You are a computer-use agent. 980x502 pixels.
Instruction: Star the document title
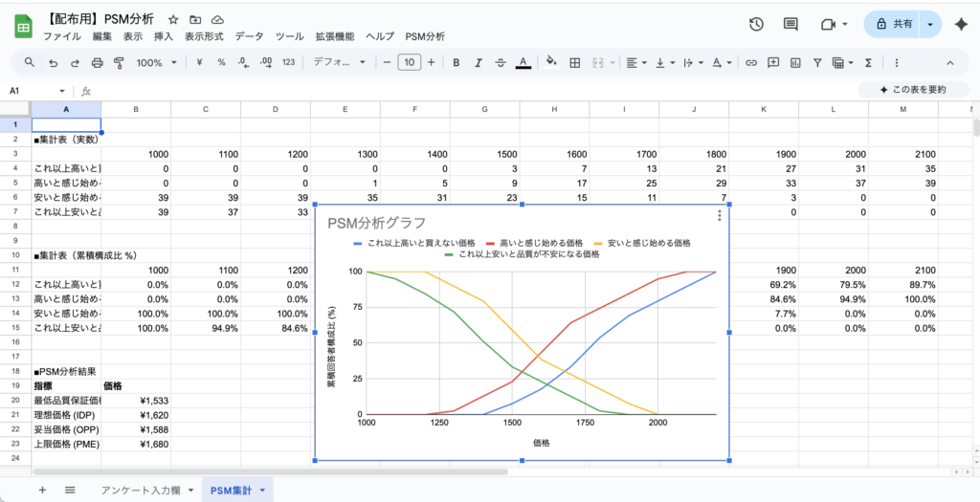(x=172, y=19)
